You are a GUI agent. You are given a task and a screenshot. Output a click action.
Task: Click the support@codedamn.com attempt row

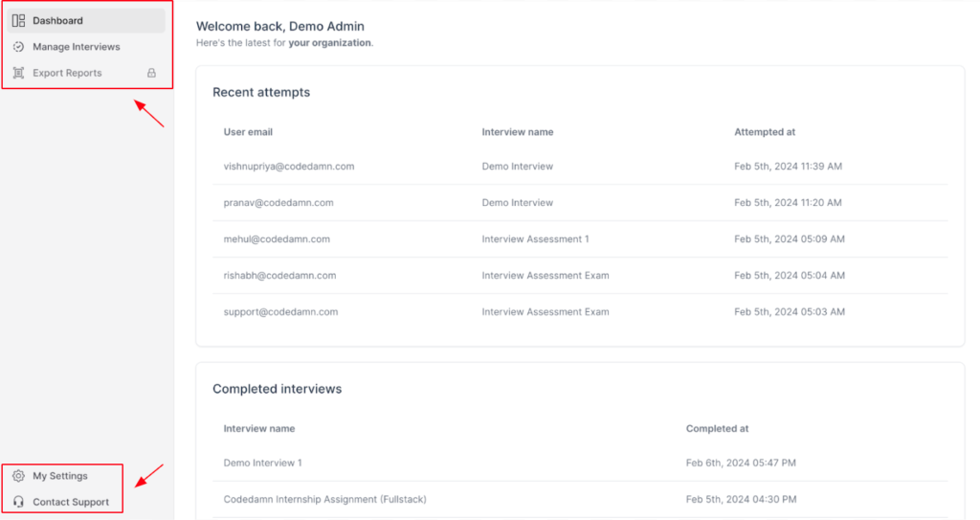[x=580, y=311]
